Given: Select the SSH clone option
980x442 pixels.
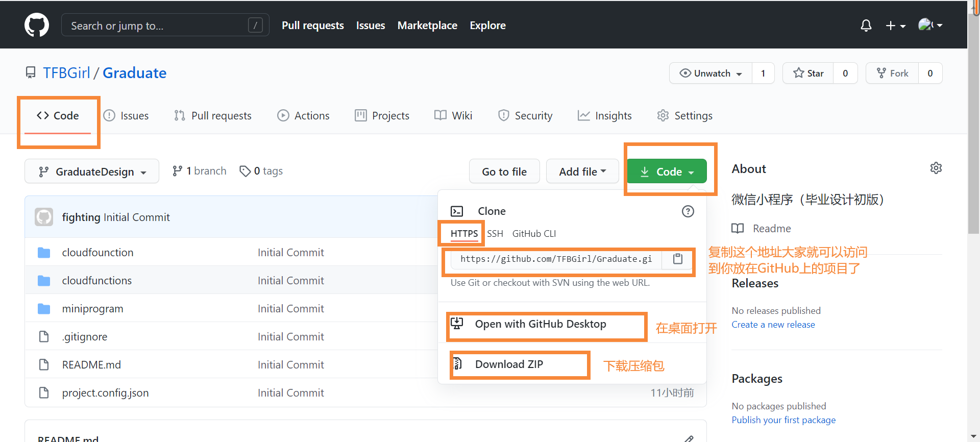Looking at the screenshot, I should [495, 234].
